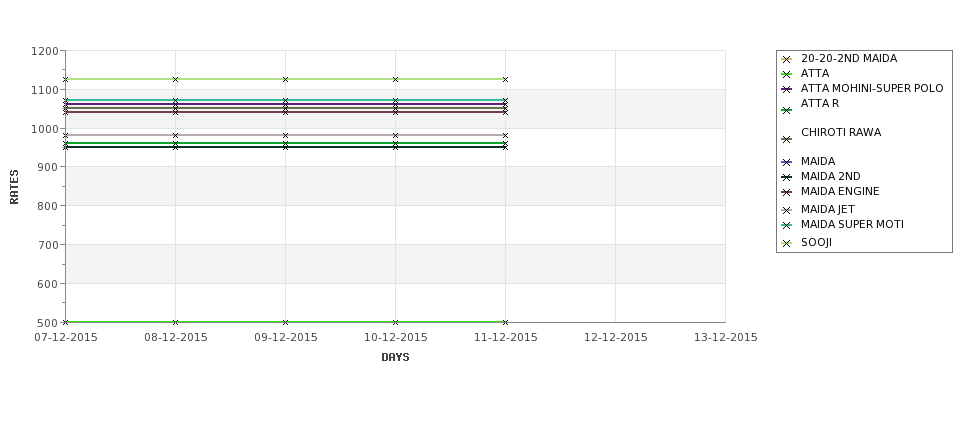Click bottom data point at 10-12-2015
Viewport: 975px width, 429px height.
pyautogui.click(x=395, y=322)
